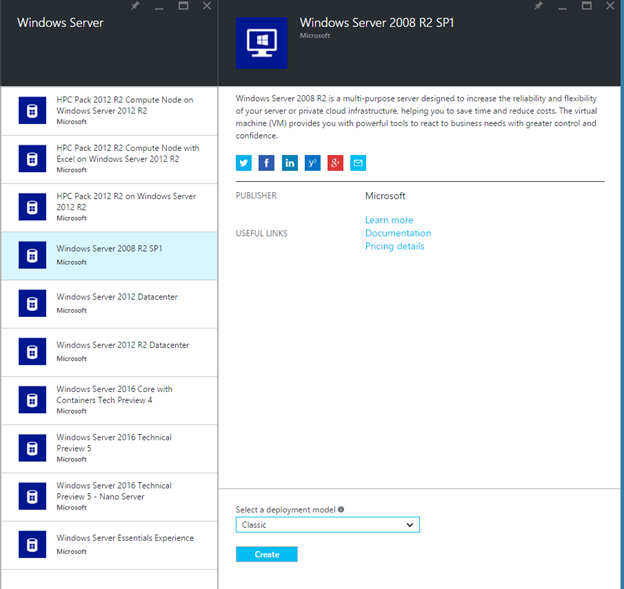624x589 pixels.
Task: Click icon for Technical Preview 5 - Nano Server
Action: tap(32, 496)
